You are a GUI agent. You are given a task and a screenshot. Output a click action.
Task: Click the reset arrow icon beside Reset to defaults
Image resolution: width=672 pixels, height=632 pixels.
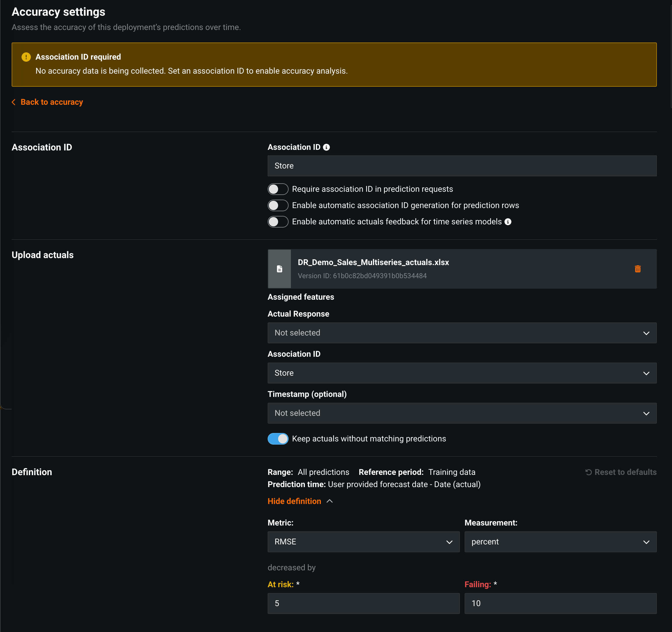[x=589, y=472]
